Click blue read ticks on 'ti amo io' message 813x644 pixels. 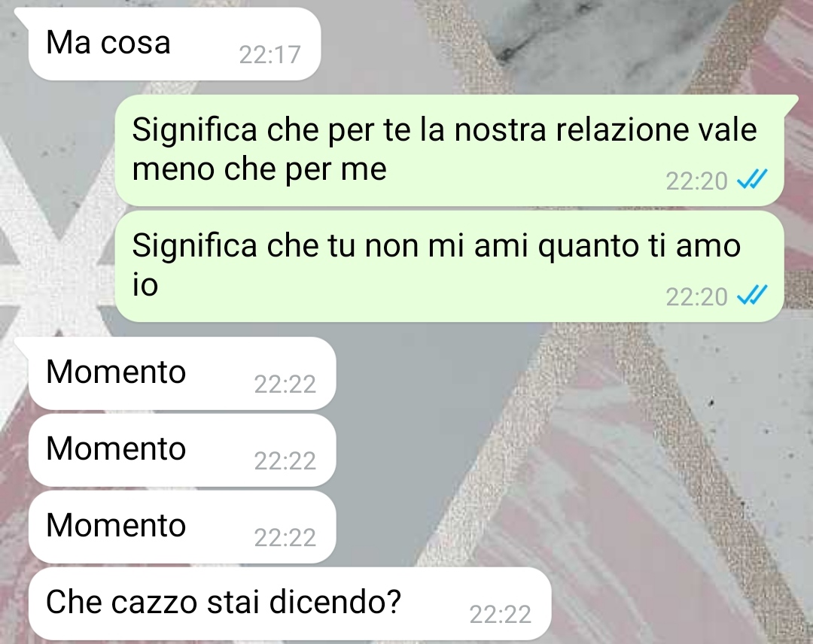[752, 296]
